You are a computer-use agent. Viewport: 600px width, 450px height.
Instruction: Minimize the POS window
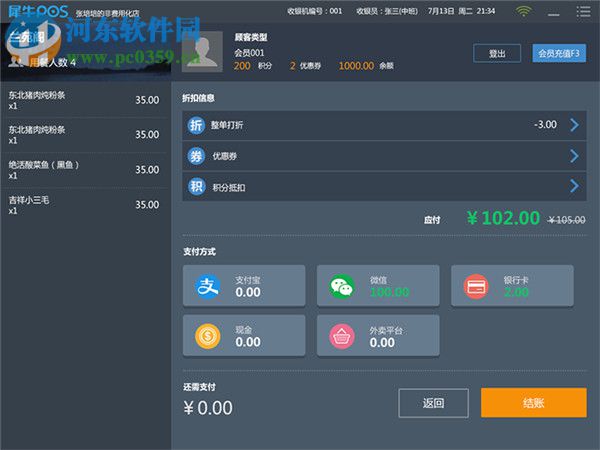click(554, 15)
